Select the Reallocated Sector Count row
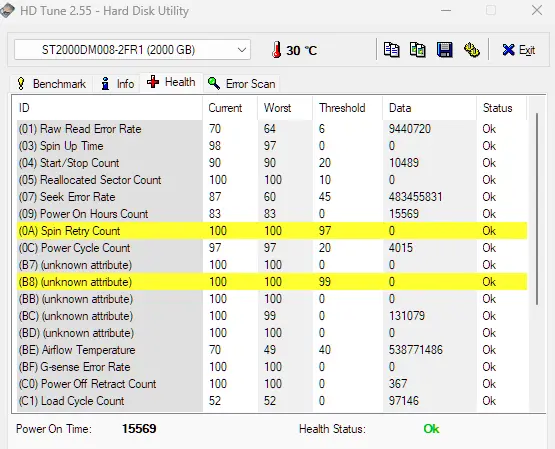The height and width of the screenshot is (449, 555). tap(272, 180)
